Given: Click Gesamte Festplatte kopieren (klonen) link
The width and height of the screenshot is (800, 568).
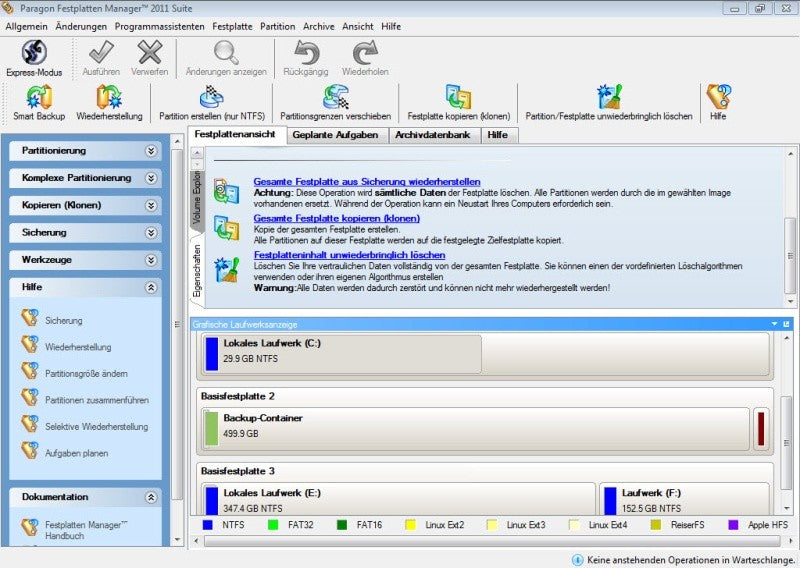Looking at the screenshot, I should tap(337, 218).
